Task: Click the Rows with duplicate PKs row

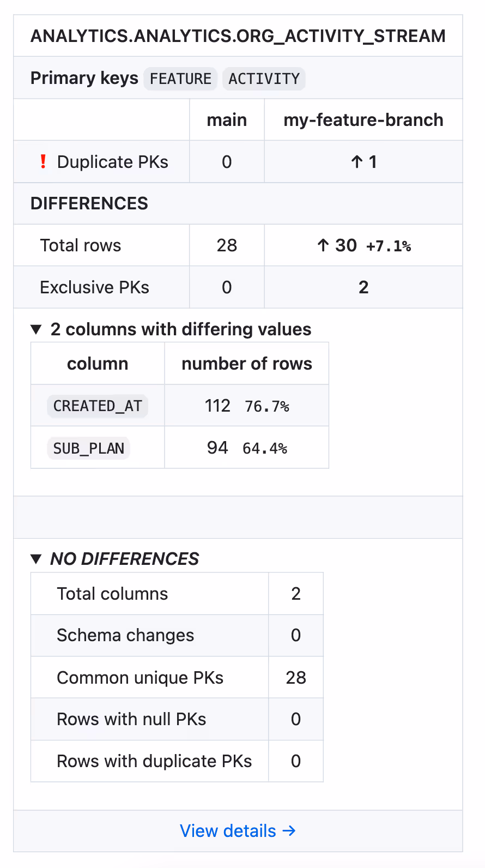Action: (177, 761)
